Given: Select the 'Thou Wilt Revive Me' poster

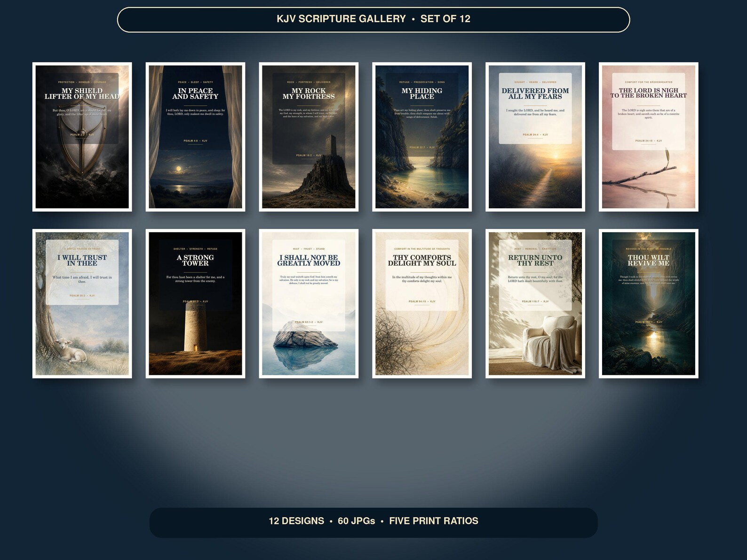Looking at the screenshot, I should (648, 304).
